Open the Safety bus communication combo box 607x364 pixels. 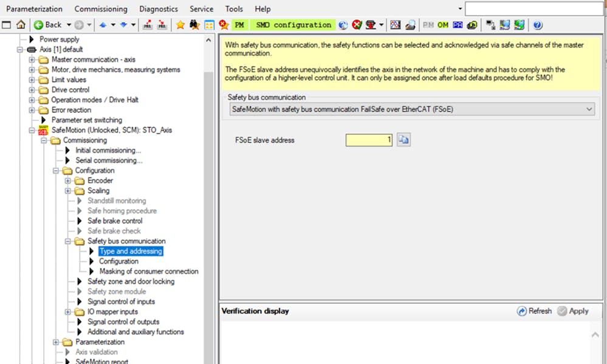(x=412, y=109)
